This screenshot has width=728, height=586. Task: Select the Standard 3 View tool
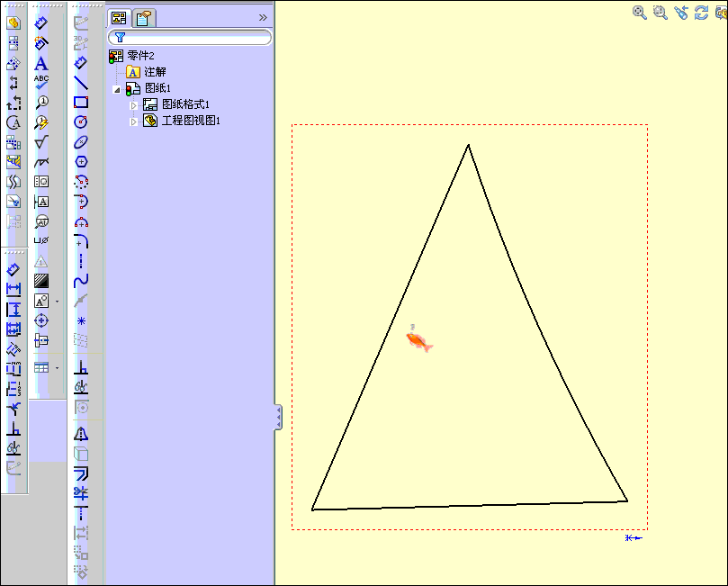pos(13,142)
